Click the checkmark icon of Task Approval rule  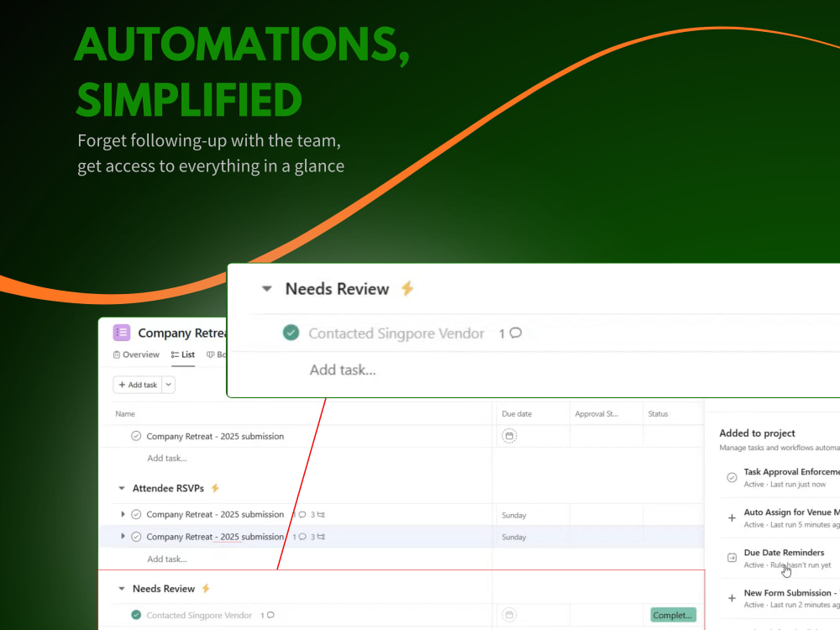[x=732, y=477]
